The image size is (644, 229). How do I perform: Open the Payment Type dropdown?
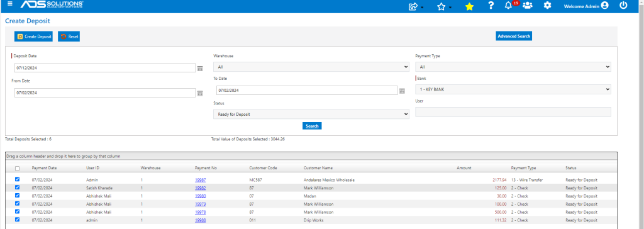click(513, 67)
